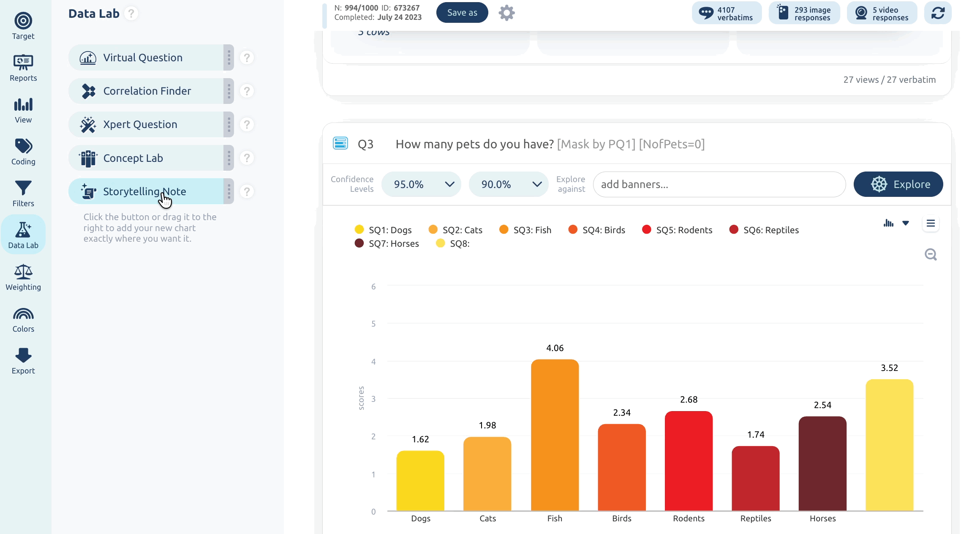Screen dimensions: 980x534
Task: Click the zoom out magnifier icon
Action: pos(931,254)
